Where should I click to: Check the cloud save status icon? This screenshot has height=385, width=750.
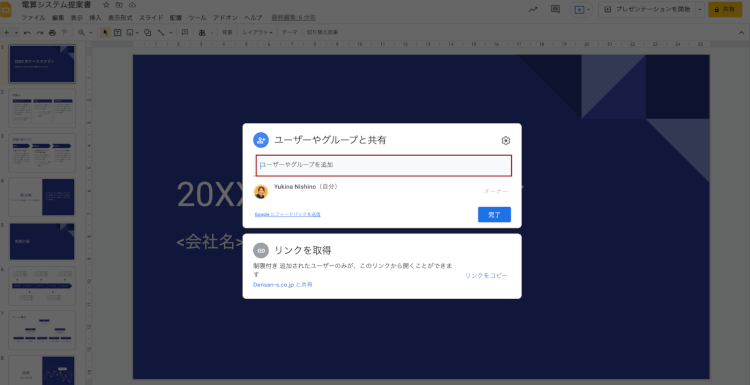(132, 5)
